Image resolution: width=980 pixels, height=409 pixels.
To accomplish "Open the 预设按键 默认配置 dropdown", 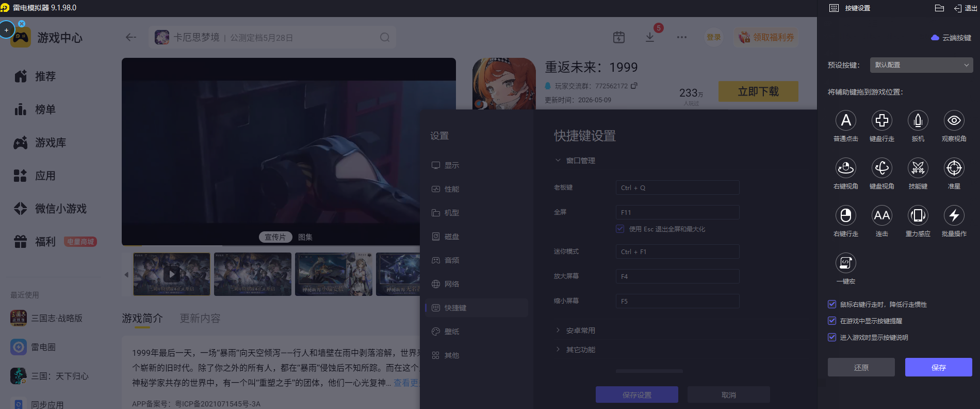I will click(921, 65).
